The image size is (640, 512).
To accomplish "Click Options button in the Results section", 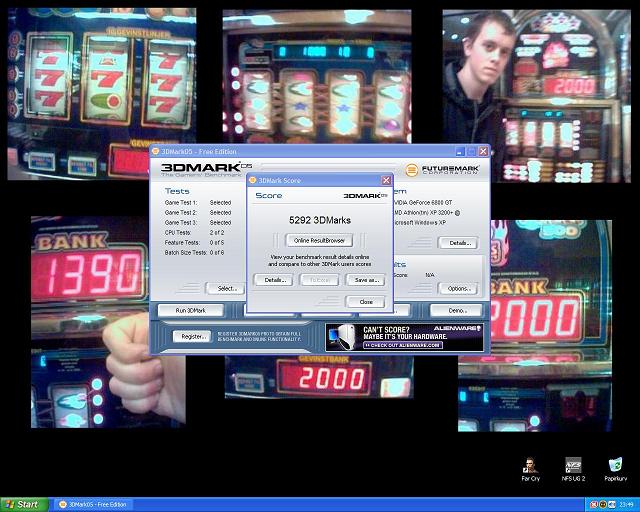I will click(x=458, y=289).
